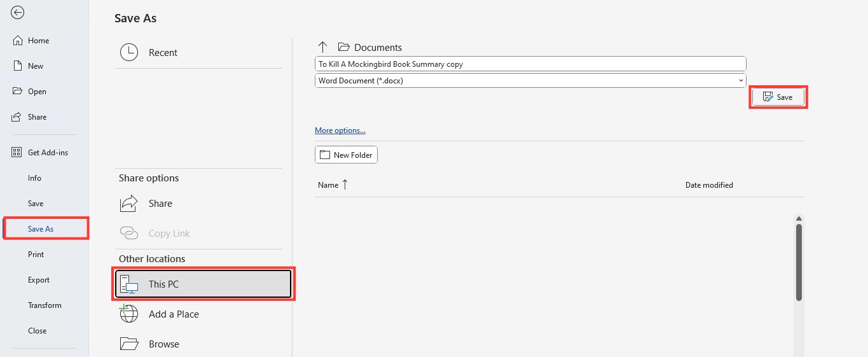Open the More options link

pyautogui.click(x=340, y=130)
